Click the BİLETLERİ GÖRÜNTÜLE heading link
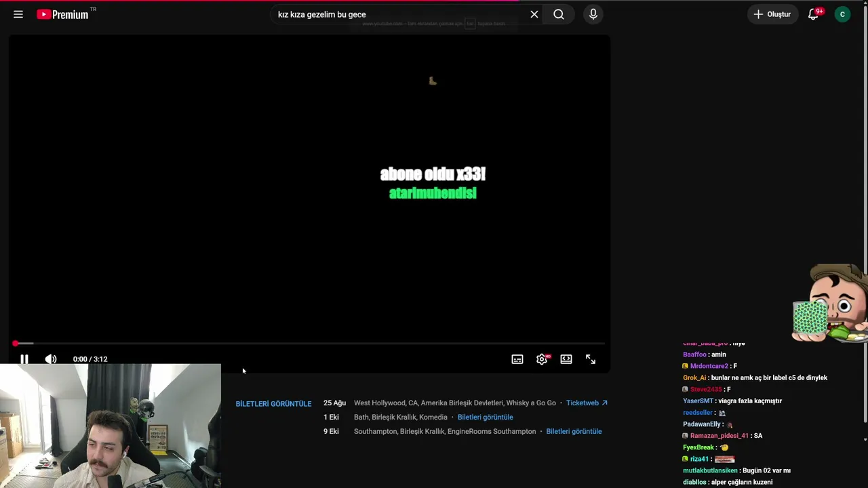The image size is (868, 488). coord(273,404)
